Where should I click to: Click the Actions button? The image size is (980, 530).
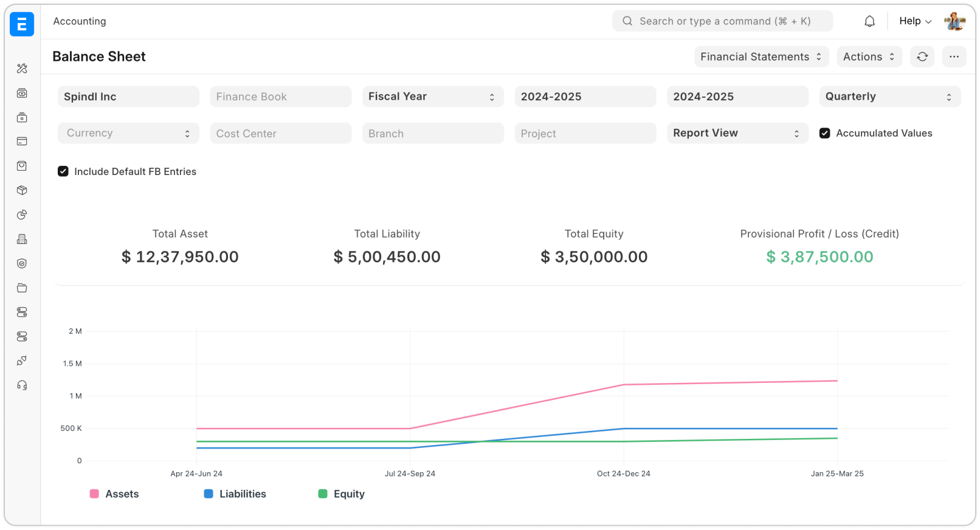(869, 57)
